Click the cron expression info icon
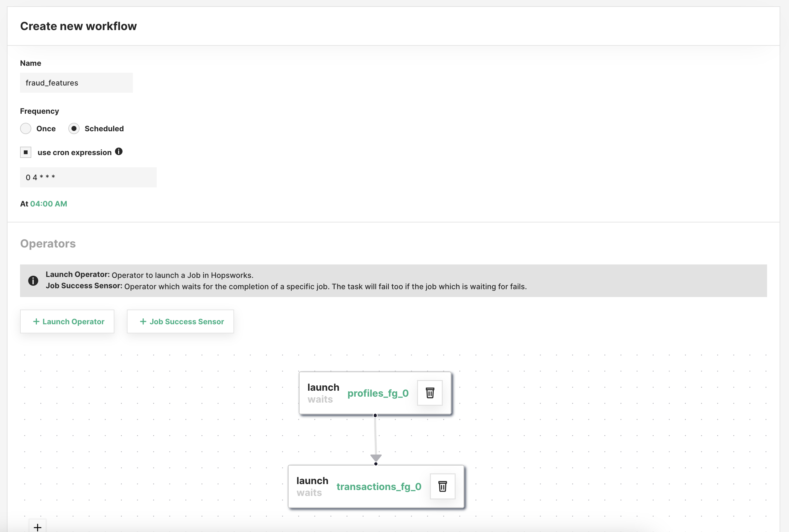Image resolution: width=789 pixels, height=532 pixels. [119, 151]
